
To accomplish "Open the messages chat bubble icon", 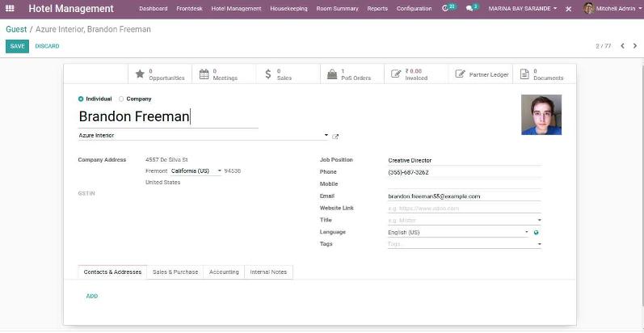I will point(469,9).
